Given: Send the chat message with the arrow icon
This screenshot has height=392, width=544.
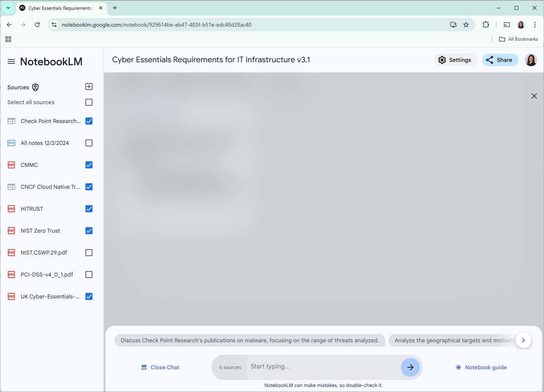Looking at the screenshot, I should 410,367.
